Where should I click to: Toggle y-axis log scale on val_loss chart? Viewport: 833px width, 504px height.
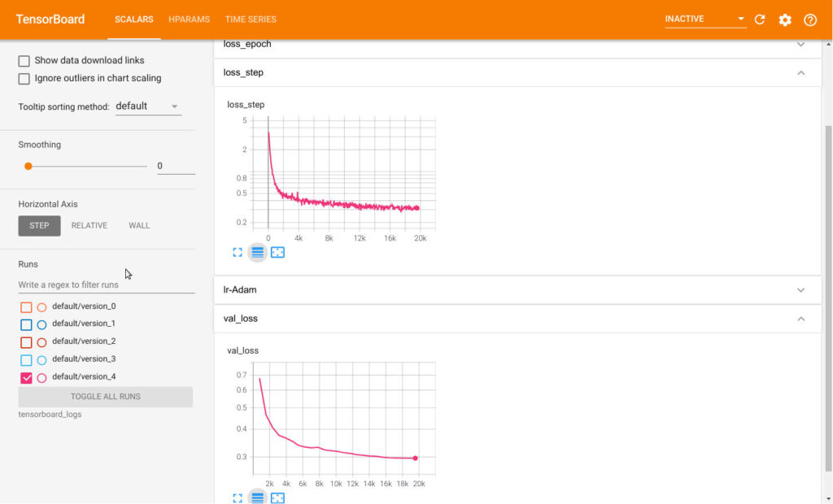click(x=257, y=497)
